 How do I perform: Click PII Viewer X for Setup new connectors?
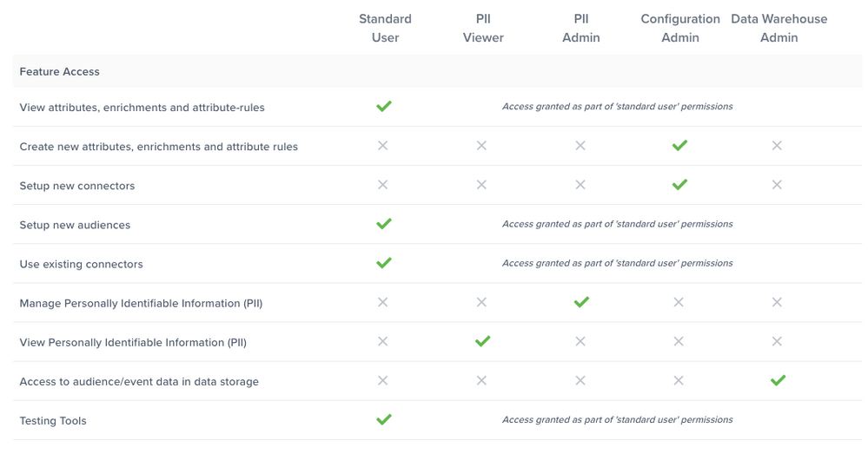[x=481, y=185]
